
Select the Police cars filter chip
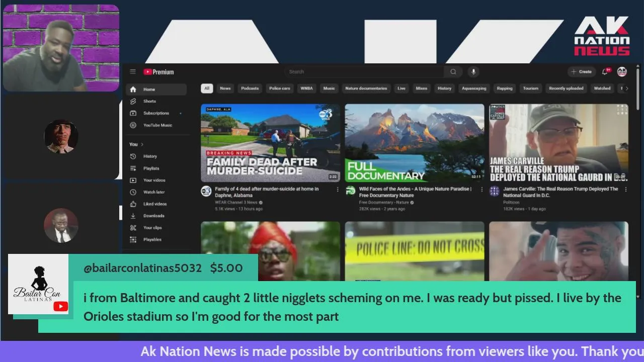[280, 88]
